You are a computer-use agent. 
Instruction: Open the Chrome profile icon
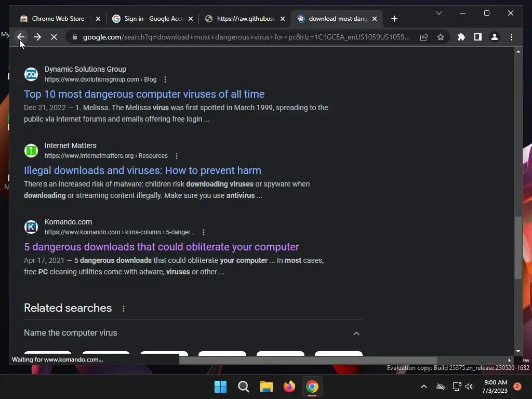coord(495,37)
